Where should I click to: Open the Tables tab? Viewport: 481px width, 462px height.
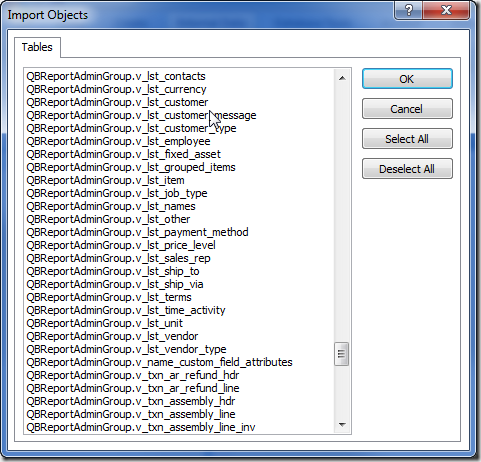[37, 47]
